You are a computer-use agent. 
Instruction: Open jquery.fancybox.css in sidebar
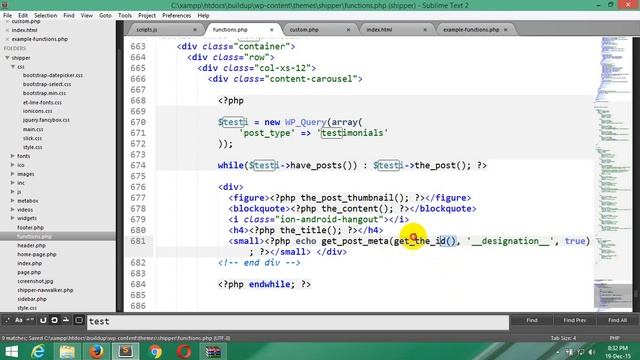click(x=46, y=120)
